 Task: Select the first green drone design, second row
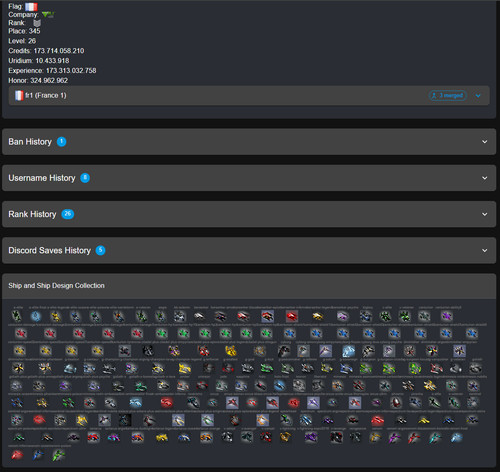point(161,333)
